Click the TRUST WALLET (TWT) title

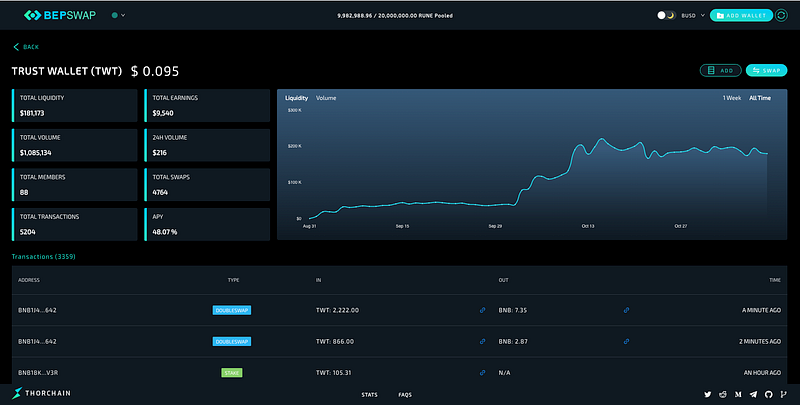tap(67, 71)
